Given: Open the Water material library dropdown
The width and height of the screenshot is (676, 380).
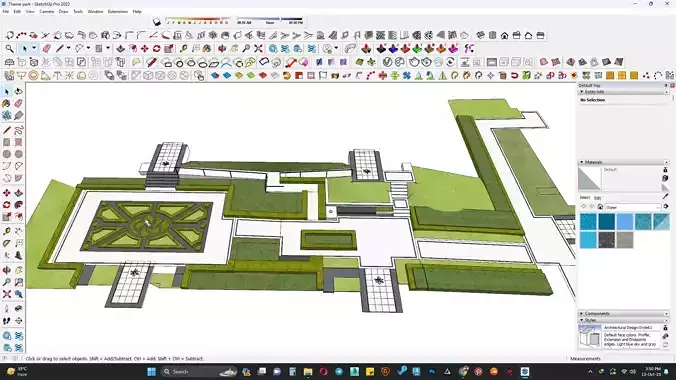Looking at the screenshot, I should point(632,207).
